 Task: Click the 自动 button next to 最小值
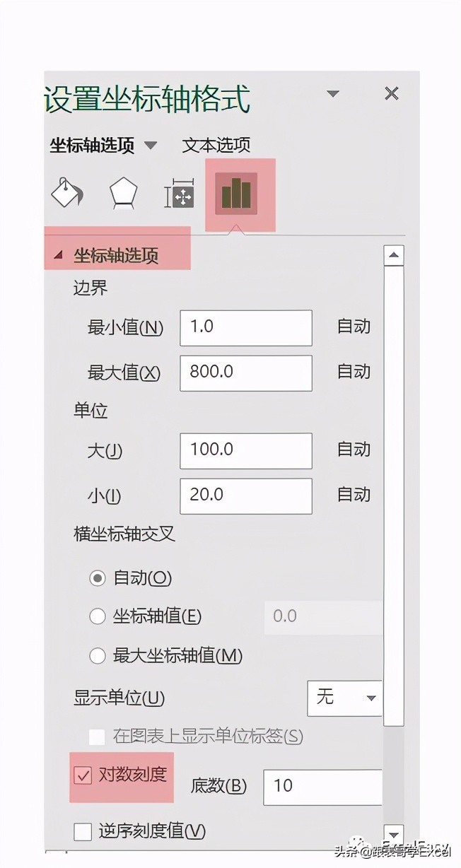354,327
